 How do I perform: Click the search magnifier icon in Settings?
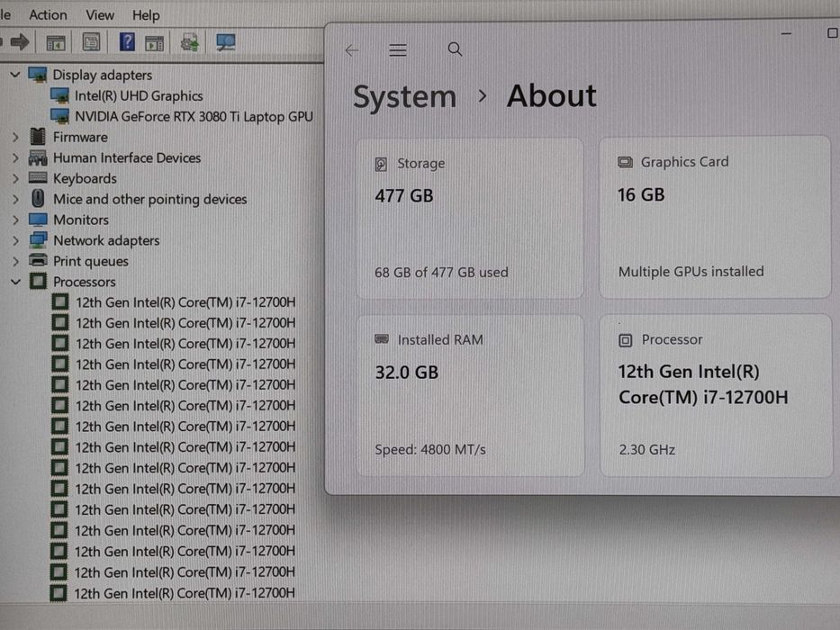click(x=455, y=49)
